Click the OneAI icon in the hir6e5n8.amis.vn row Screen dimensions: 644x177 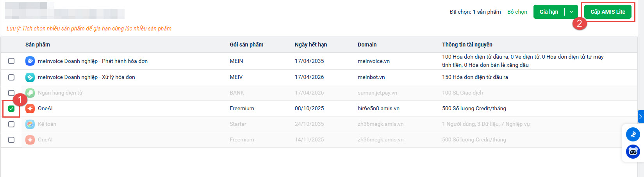[30, 108]
